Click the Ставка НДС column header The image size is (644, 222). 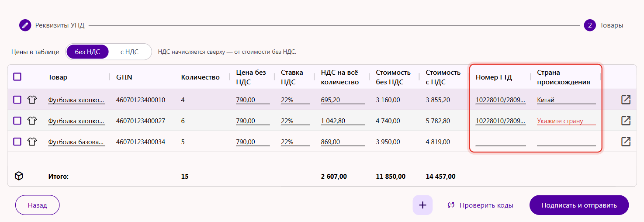pos(292,77)
